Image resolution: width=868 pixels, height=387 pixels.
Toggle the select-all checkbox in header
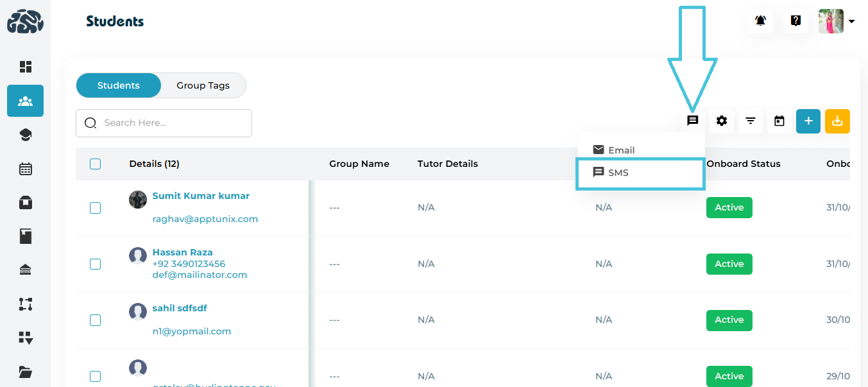coord(96,164)
